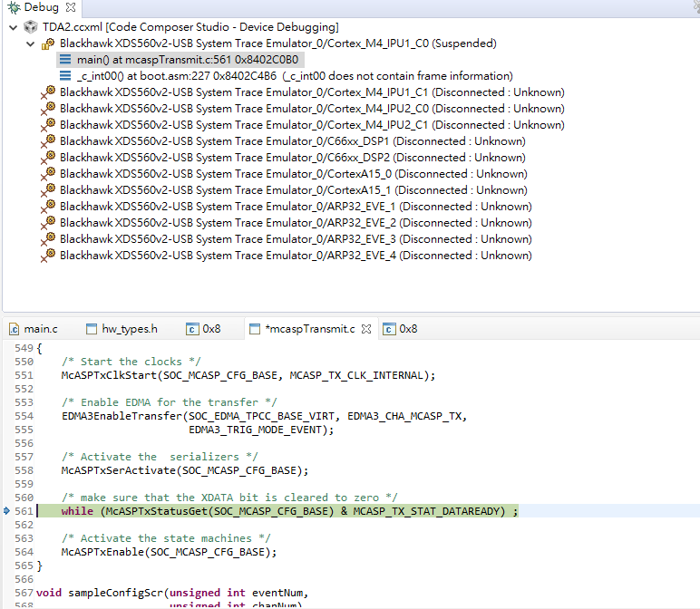
Task: Select TDA2.ccxml Device Debugging entry
Action: 190,27
